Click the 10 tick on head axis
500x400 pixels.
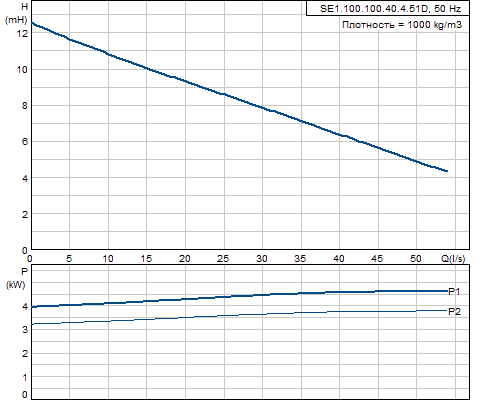(23, 70)
